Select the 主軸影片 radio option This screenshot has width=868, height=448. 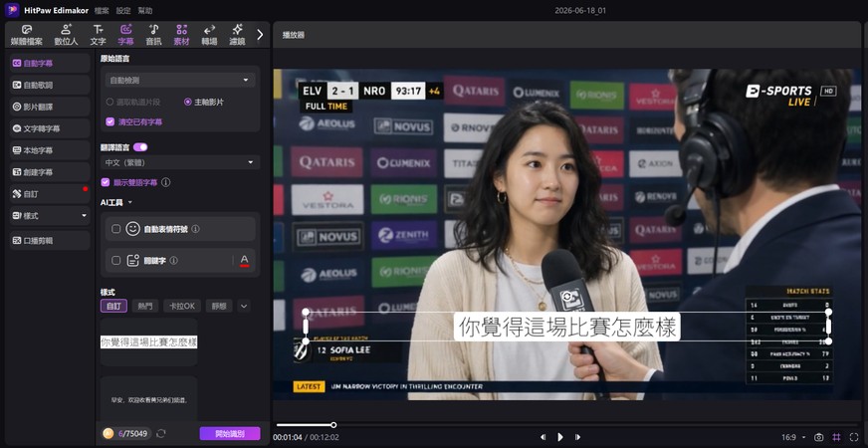(x=188, y=102)
